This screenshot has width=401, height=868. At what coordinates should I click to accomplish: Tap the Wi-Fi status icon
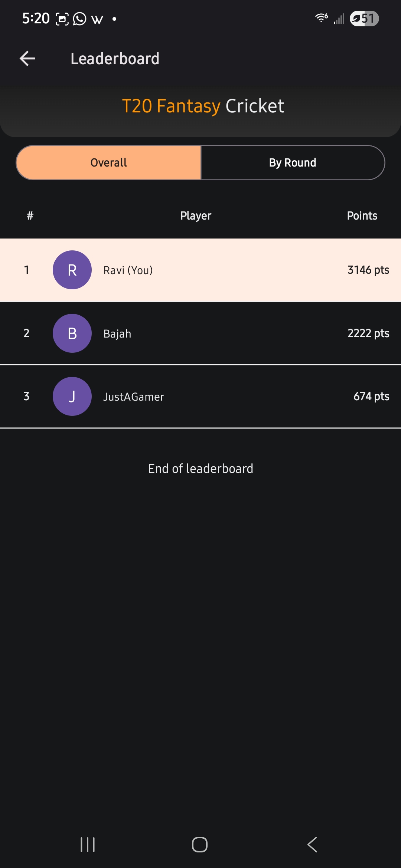pos(321,18)
